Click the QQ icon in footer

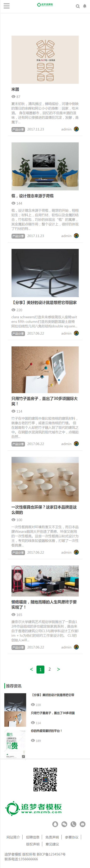pos(55,824)
